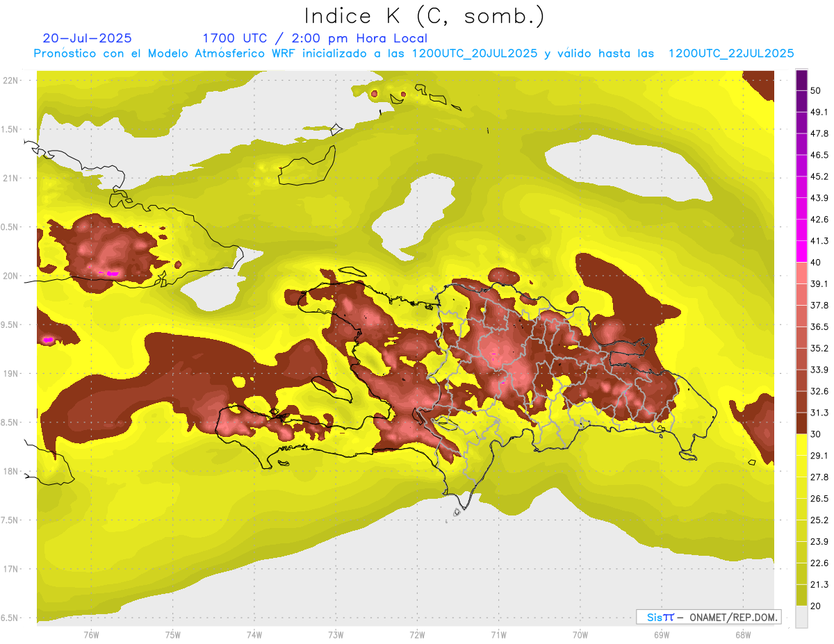Click the "Indice K (C, somb.)" map title

click(424, 15)
